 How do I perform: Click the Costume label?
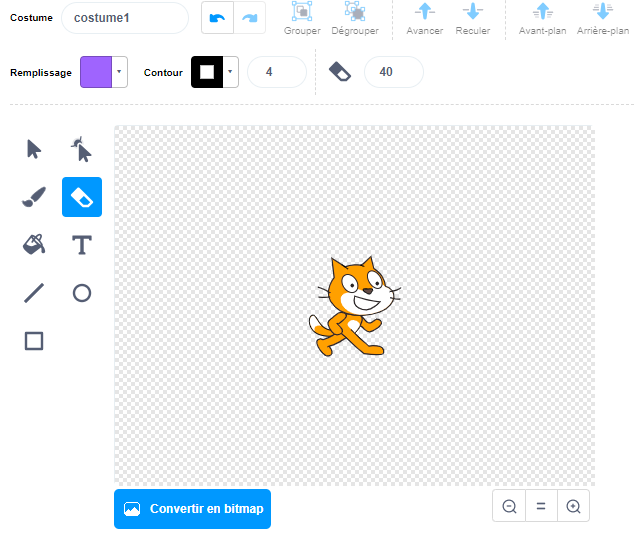pyautogui.click(x=31, y=18)
